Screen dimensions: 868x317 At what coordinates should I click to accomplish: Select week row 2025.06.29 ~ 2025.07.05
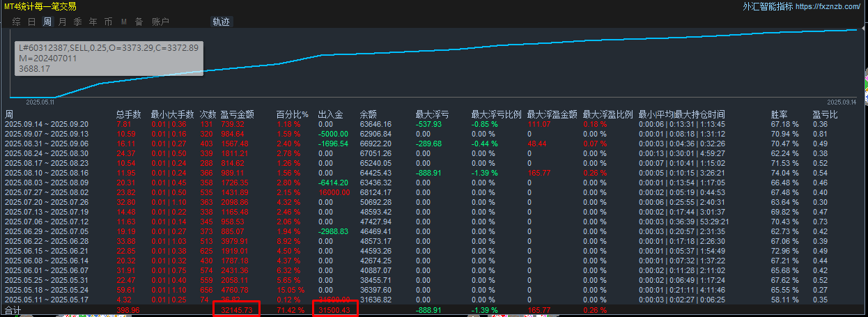pos(434,231)
